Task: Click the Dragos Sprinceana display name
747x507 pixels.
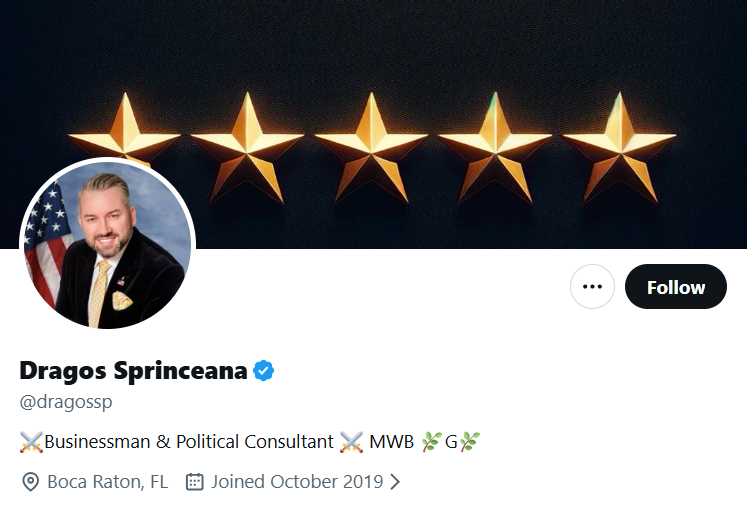Action: tap(133, 371)
